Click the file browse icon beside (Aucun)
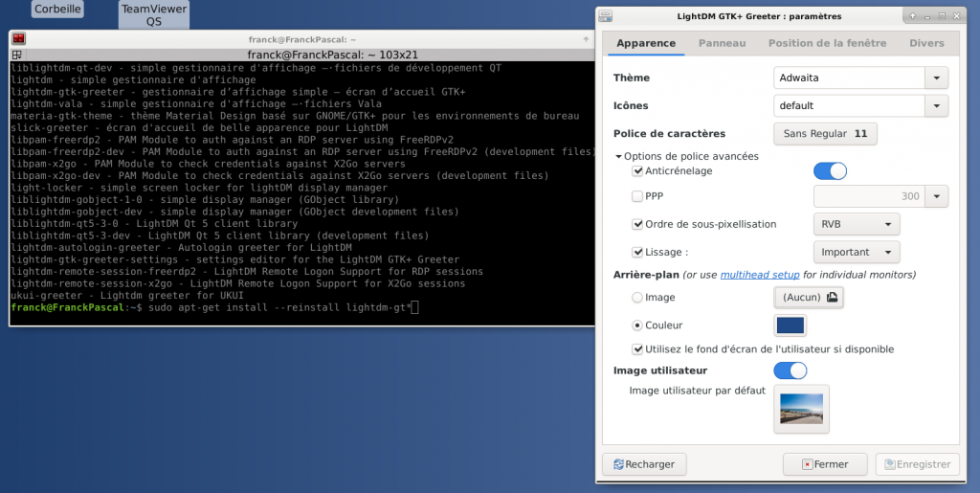Image resolution: width=980 pixels, height=493 pixels. click(832, 298)
